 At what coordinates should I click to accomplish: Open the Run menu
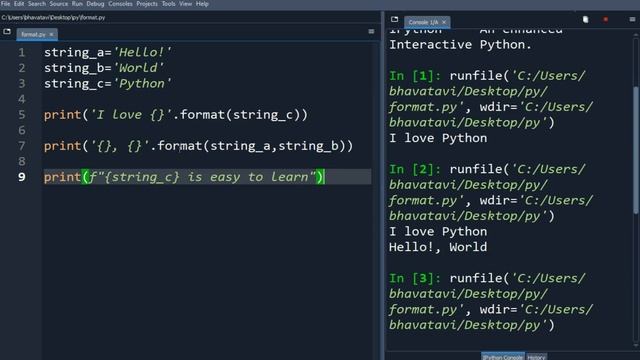point(77,4)
